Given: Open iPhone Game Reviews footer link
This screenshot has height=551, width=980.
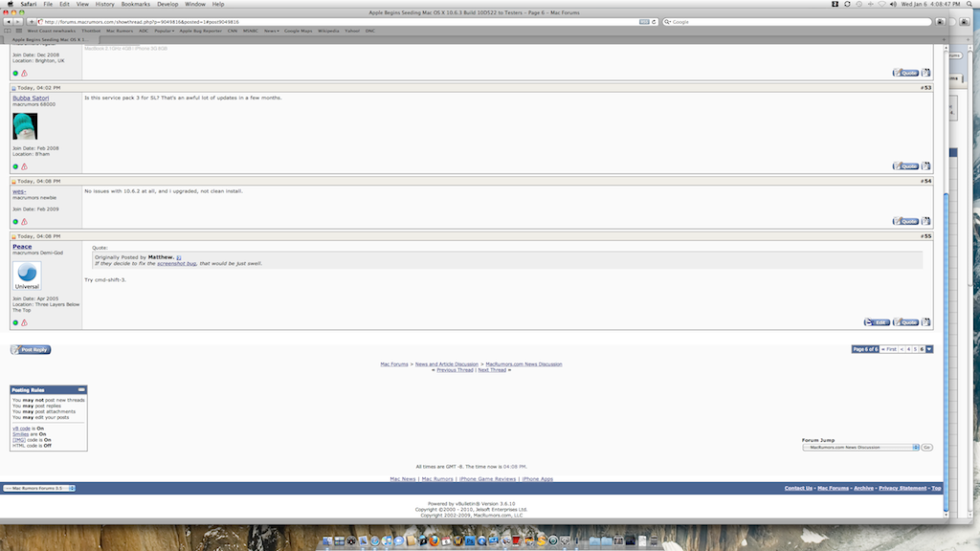Looking at the screenshot, I should (487, 479).
